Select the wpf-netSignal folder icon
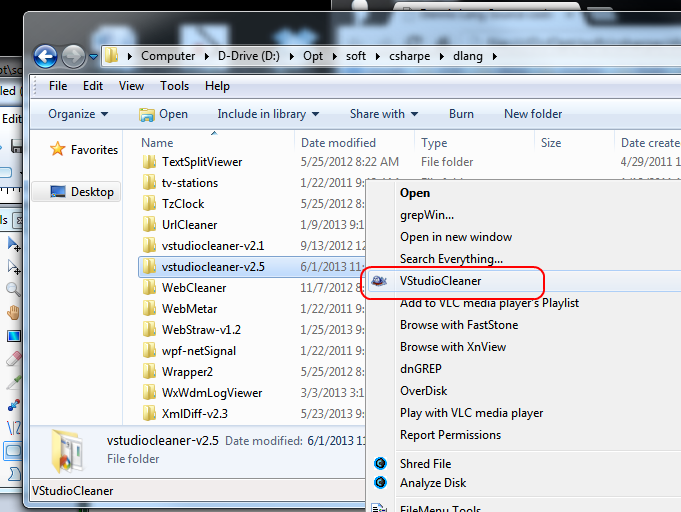Viewport: 681px width, 512px height. point(149,351)
